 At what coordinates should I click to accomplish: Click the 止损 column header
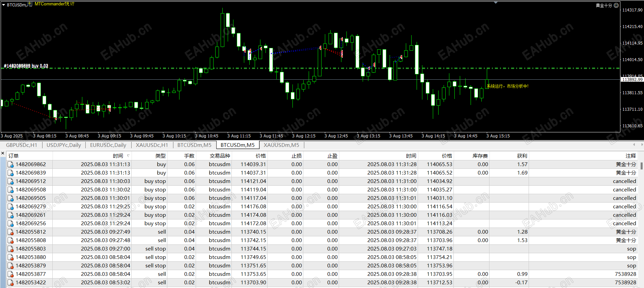click(x=285, y=156)
